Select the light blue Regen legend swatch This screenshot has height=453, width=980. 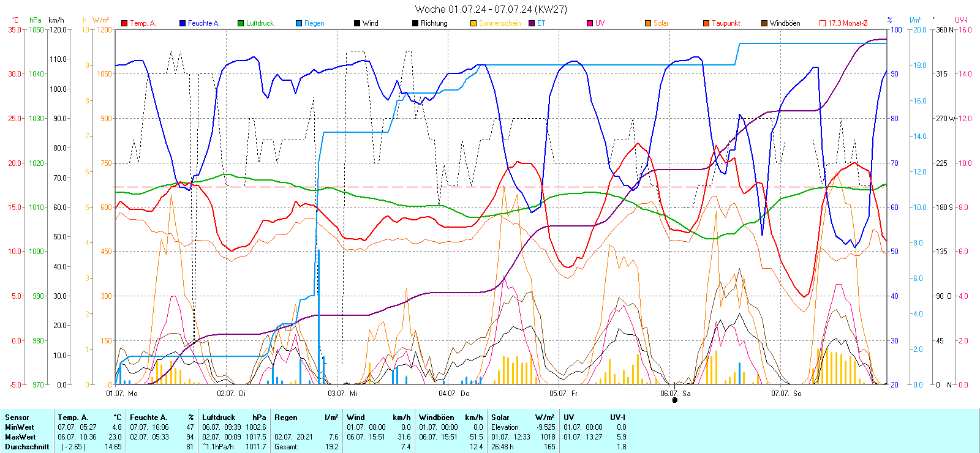point(299,23)
